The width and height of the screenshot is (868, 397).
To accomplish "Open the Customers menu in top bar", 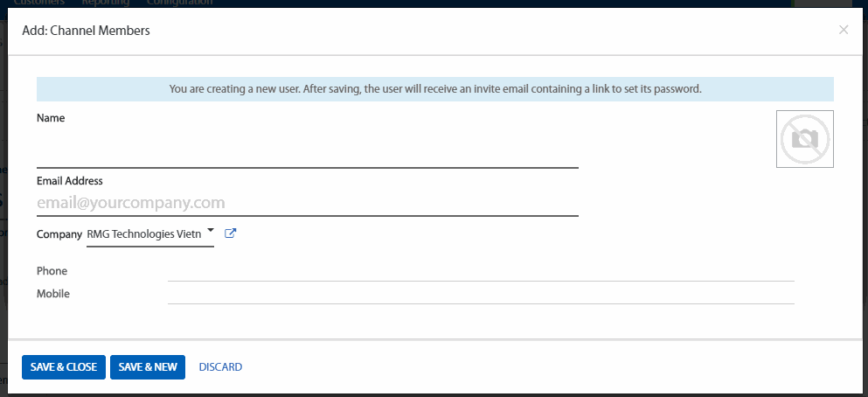I will point(39,3).
